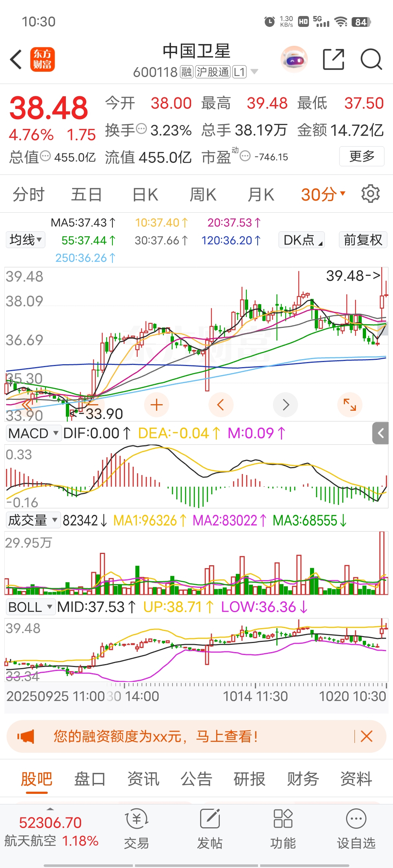Tap the BOLL band chart panel
This screenshot has width=393, height=868.
pyautogui.click(x=196, y=650)
